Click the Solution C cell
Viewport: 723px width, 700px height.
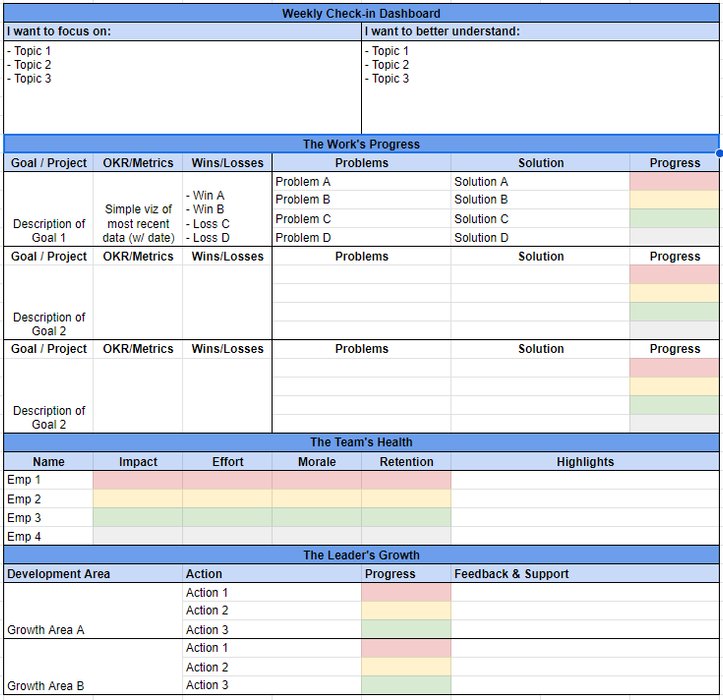coord(540,219)
